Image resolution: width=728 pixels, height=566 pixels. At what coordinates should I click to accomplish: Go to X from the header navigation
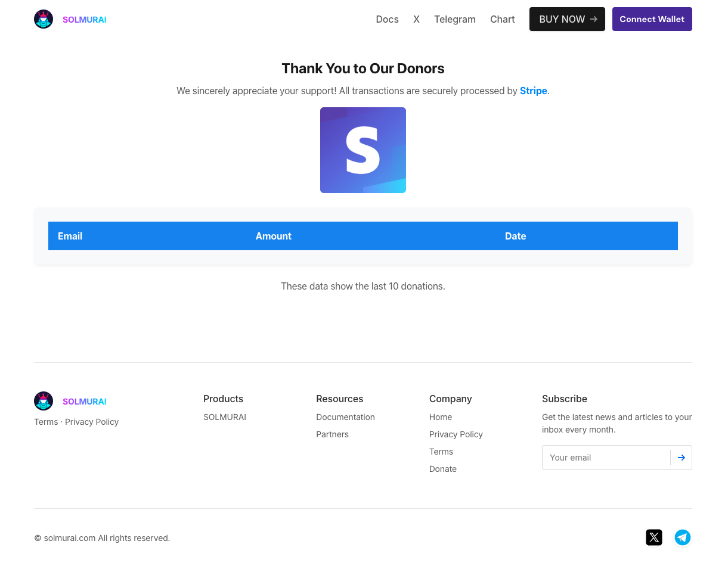click(416, 19)
